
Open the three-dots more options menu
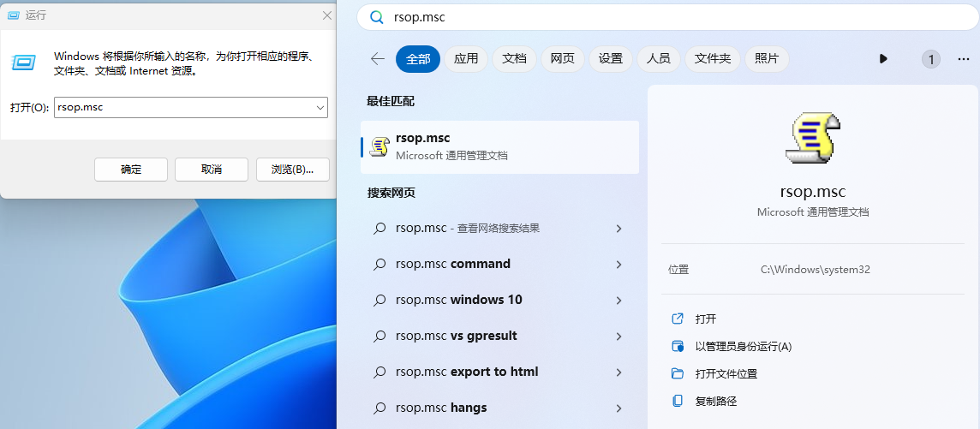click(963, 59)
